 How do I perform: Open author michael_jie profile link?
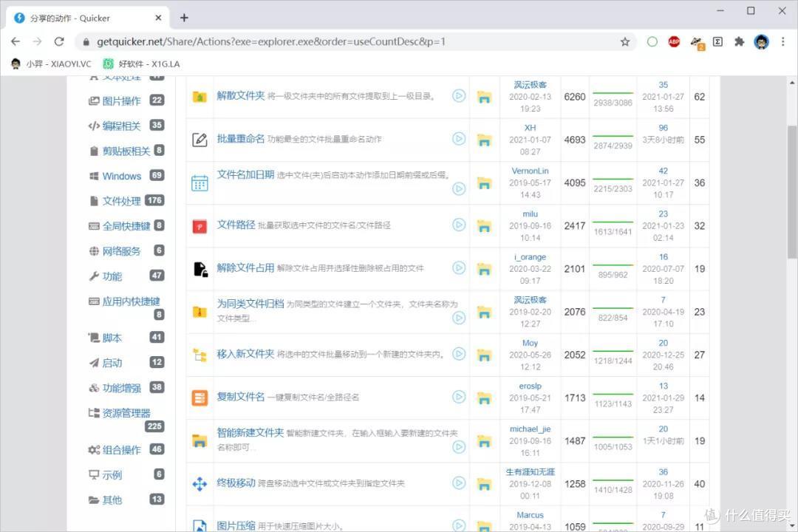click(530, 429)
